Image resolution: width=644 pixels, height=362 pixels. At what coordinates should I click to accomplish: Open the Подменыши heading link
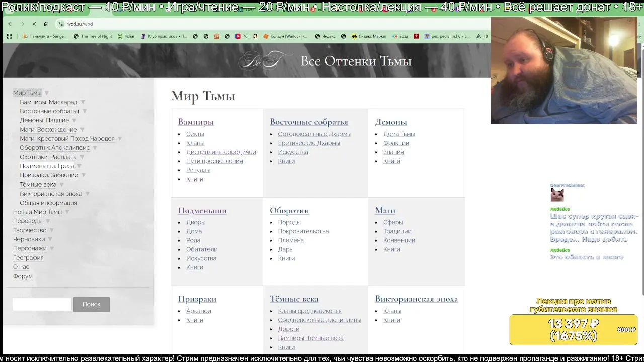[202, 210]
